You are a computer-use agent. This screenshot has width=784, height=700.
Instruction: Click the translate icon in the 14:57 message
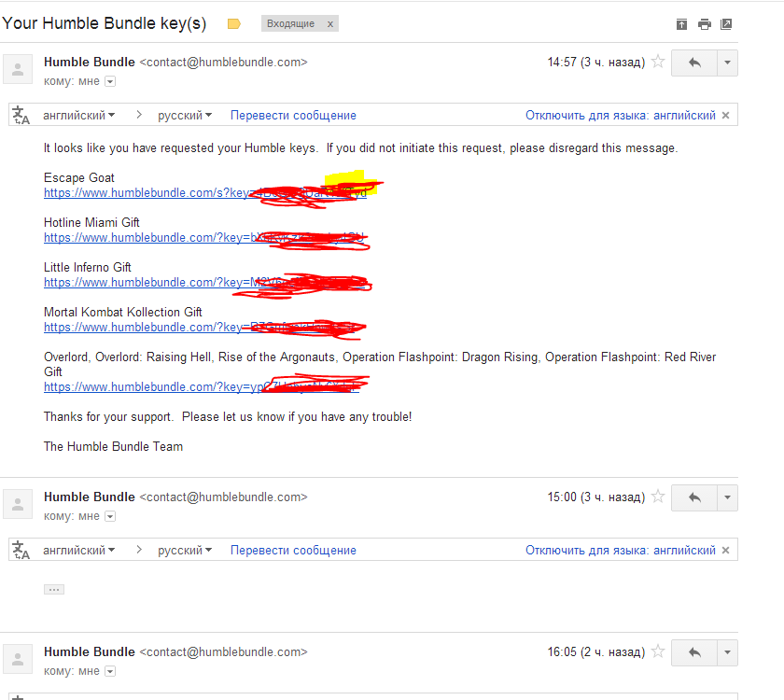click(x=21, y=115)
